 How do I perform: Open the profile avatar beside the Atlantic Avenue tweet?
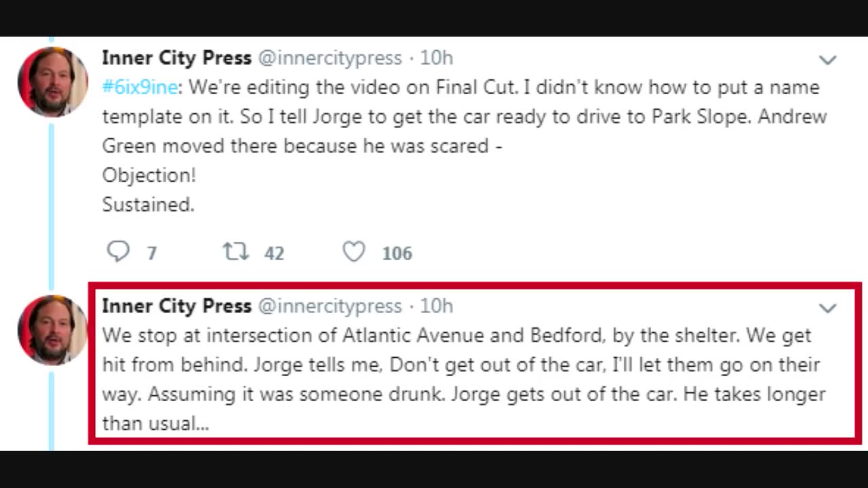[52, 330]
